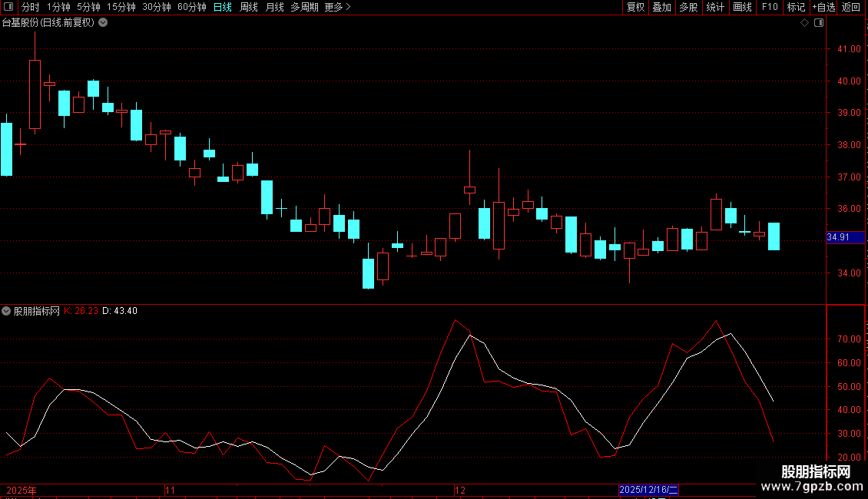Select the 60分钟 period tab
This screenshot has height=499, width=868.
tap(192, 7)
